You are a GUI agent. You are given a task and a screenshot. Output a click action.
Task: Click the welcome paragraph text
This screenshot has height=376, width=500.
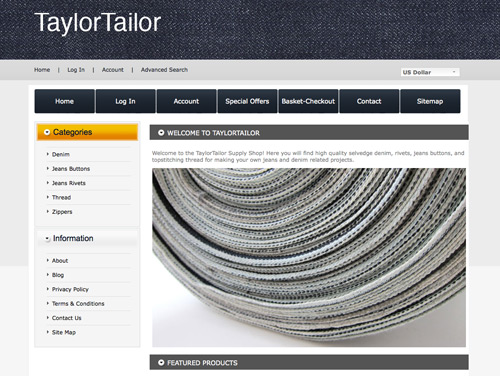coord(308,156)
